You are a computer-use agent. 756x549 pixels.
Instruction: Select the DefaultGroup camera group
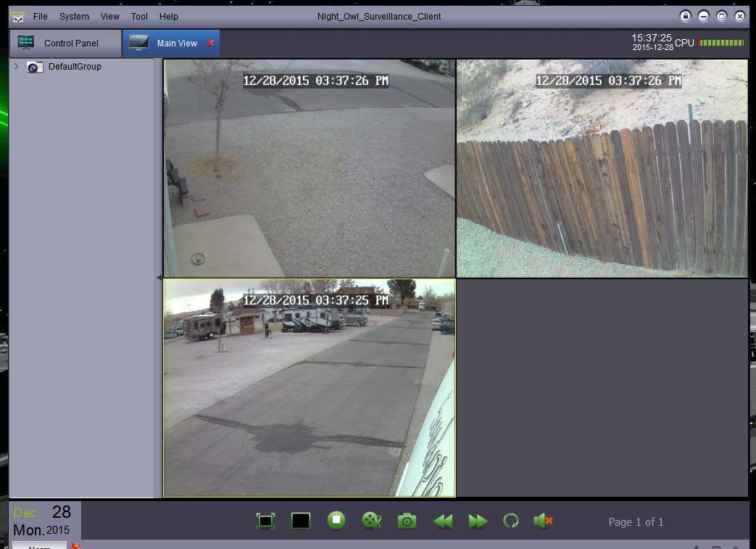pyautogui.click(x=74, y=67)
